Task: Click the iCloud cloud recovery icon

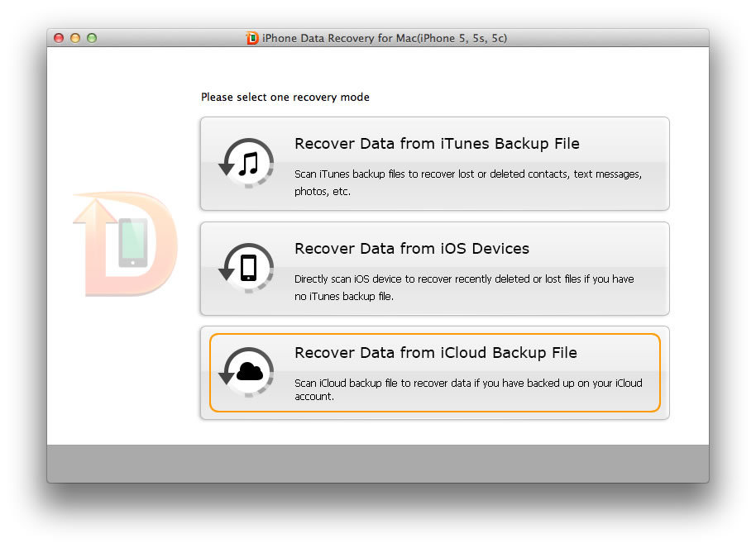Action: pos(247,374)
